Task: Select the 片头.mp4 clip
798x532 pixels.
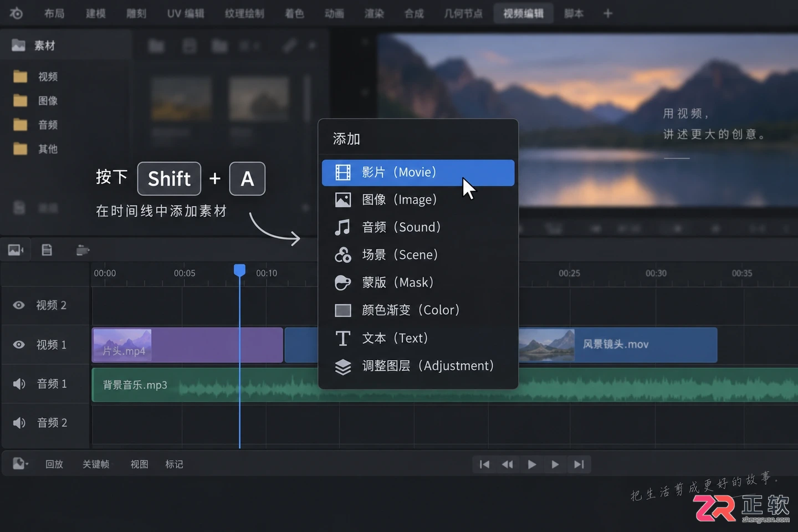Action: pyautogui.click(x=187, y=345)
